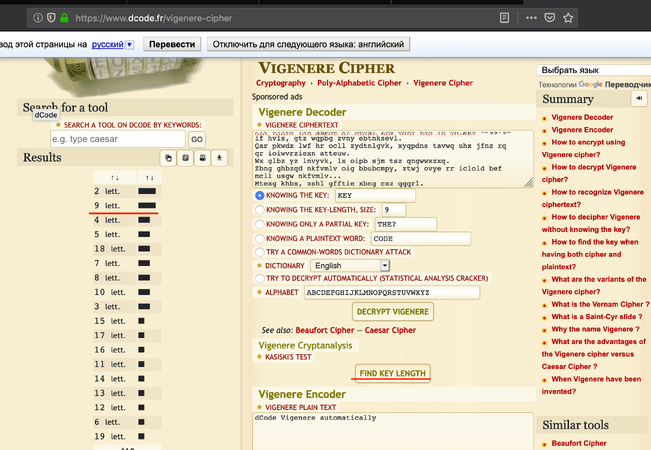Choose common-words dictionary attack option
651x450 pixels.
pos(259,252)
